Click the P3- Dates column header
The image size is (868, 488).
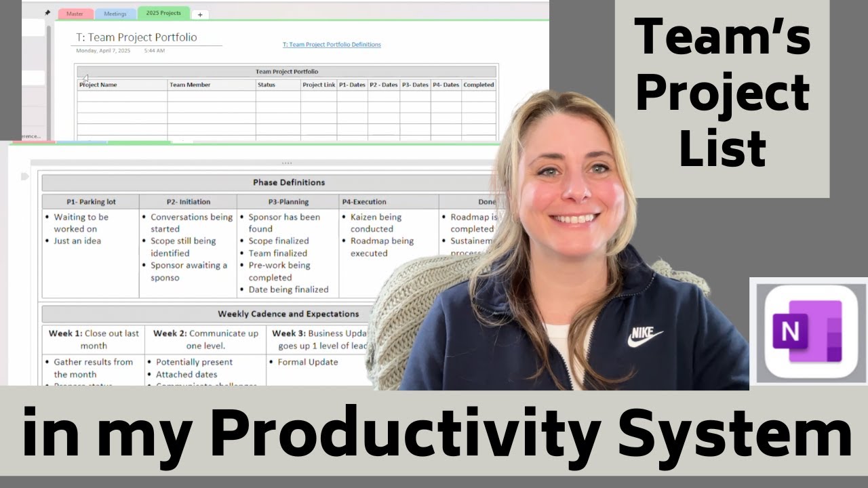point(415,85)
